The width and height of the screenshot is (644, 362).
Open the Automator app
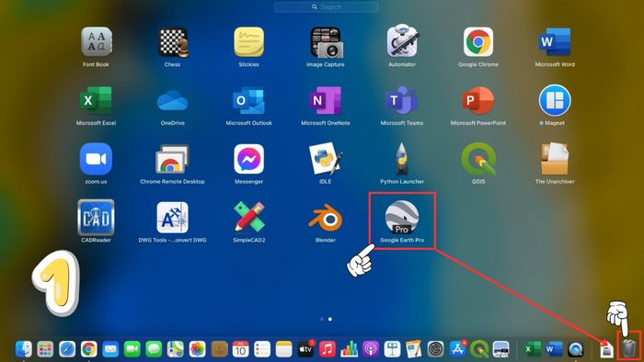coord(402,41)
